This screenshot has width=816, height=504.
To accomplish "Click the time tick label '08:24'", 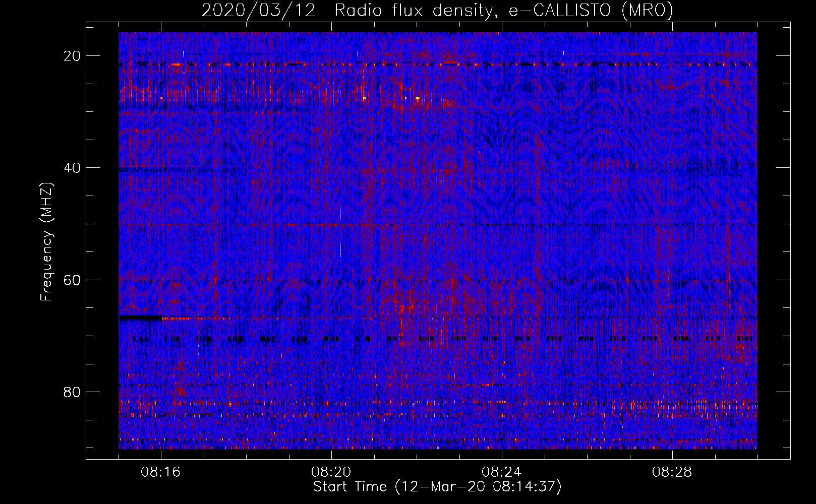I will [502, 472].
